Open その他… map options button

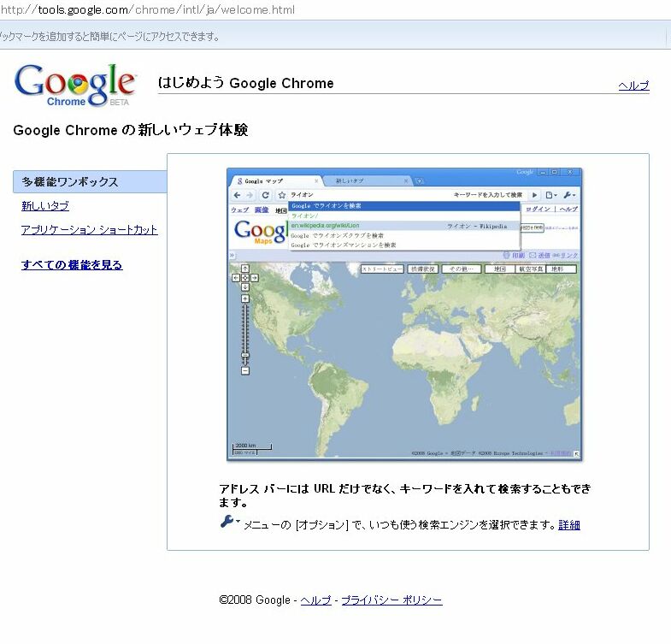pyautogui.click(x=462, y=269)
